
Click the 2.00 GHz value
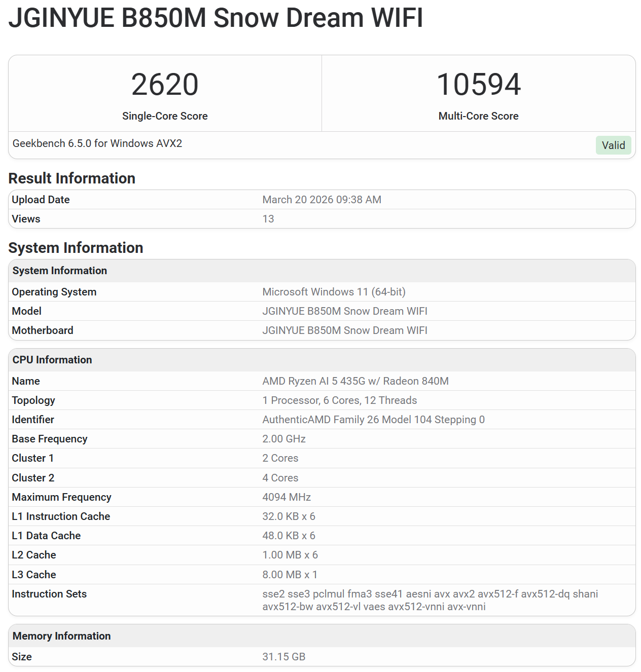284,439
